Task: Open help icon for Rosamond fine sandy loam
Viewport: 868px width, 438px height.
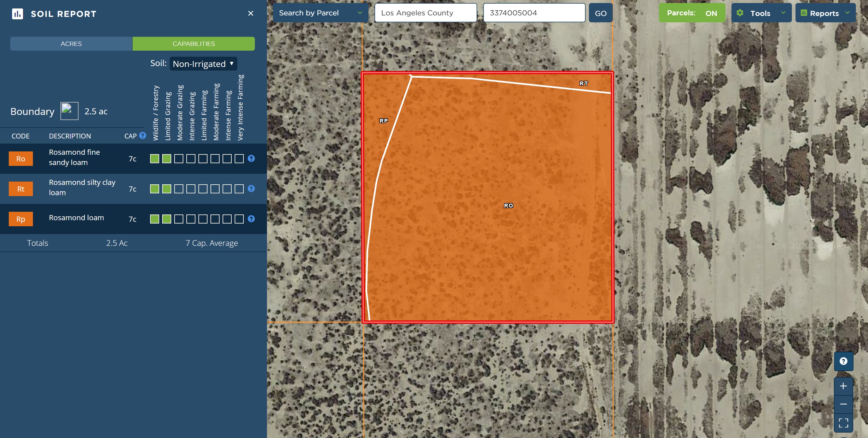Action: click(x=251, y=159)
